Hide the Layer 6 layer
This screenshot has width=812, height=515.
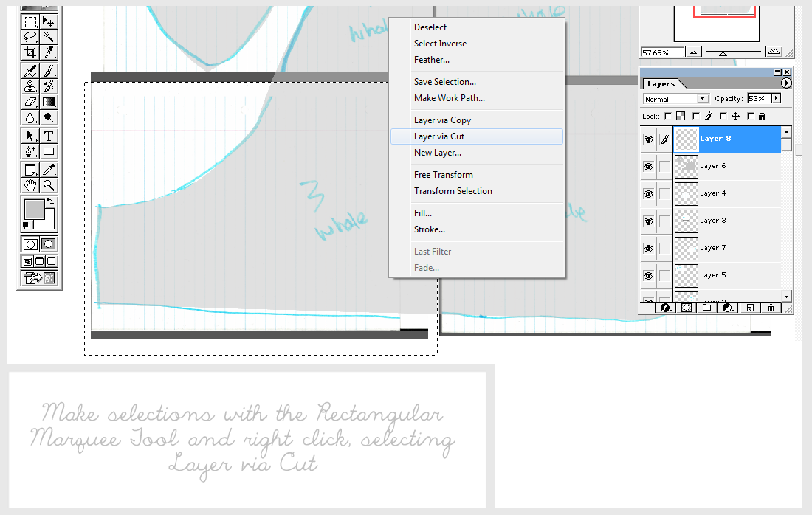coord(647,166)
